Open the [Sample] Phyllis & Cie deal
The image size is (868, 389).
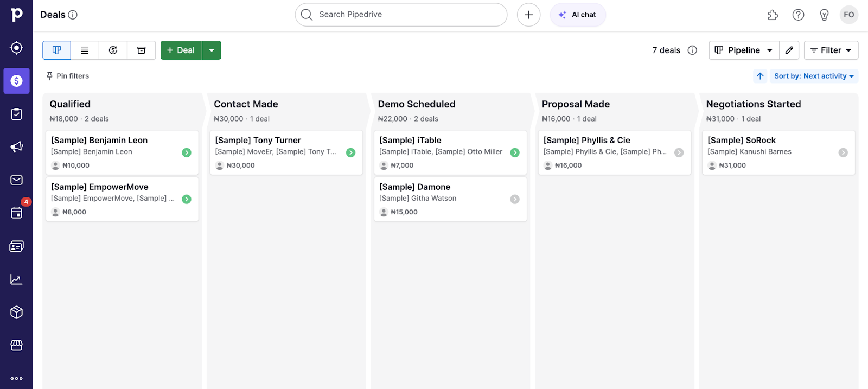click(x=615, y=152)
